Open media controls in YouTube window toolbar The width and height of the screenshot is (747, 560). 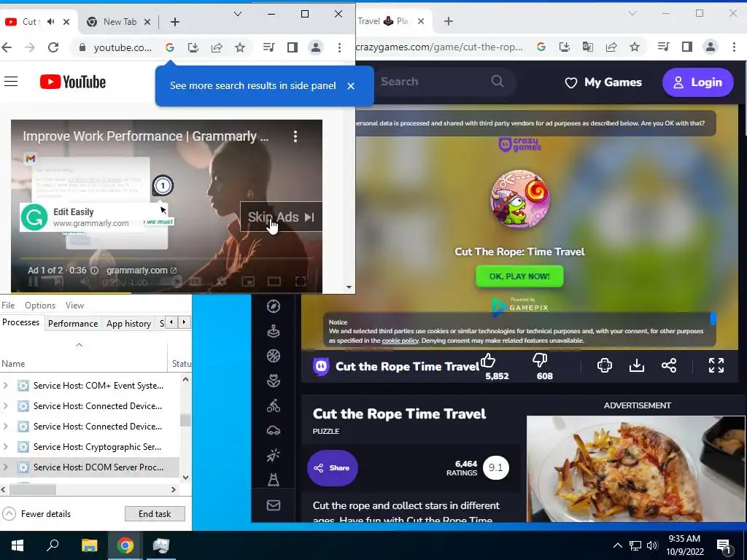pyautogui.click(x=268, y=47)
